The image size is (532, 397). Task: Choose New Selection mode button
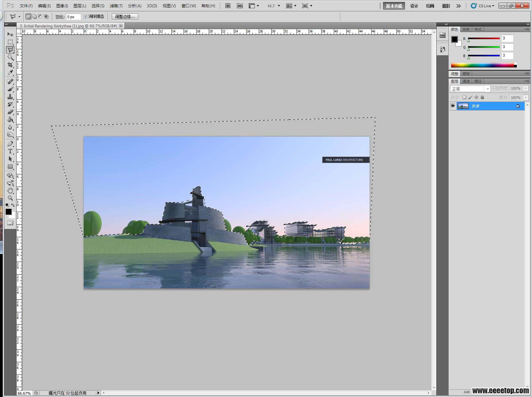point(28,17)
